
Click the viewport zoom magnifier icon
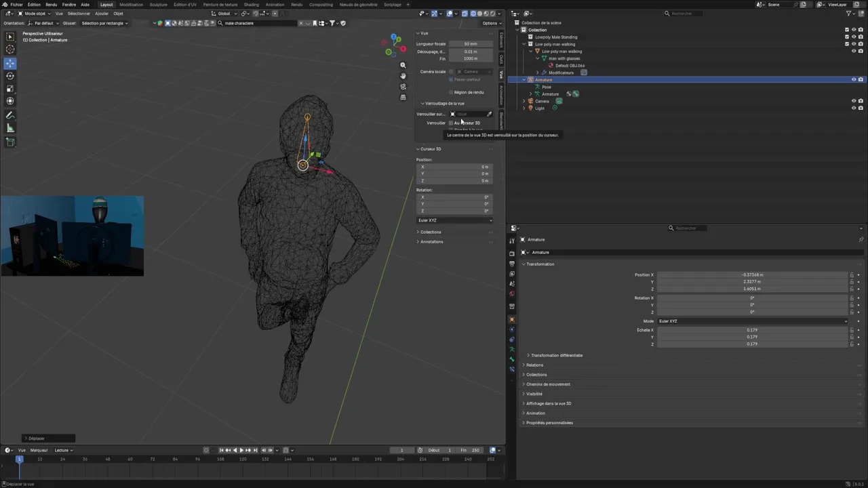point(403,66)
